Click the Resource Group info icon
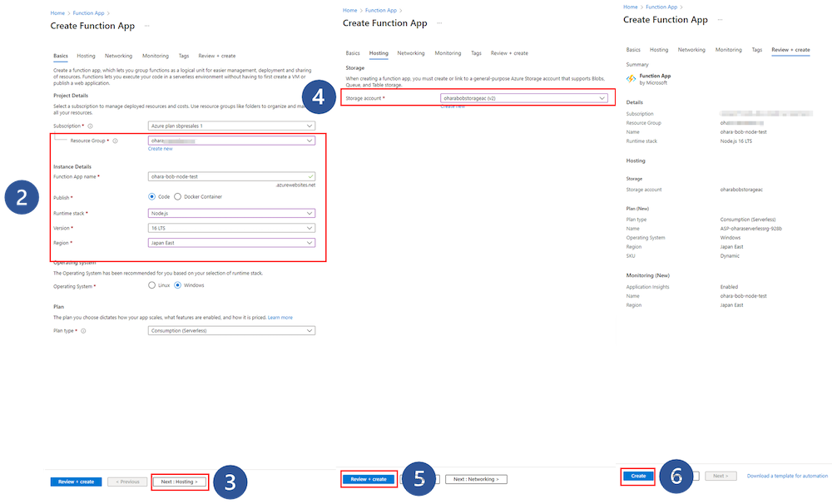 click(x=115, y=141)
